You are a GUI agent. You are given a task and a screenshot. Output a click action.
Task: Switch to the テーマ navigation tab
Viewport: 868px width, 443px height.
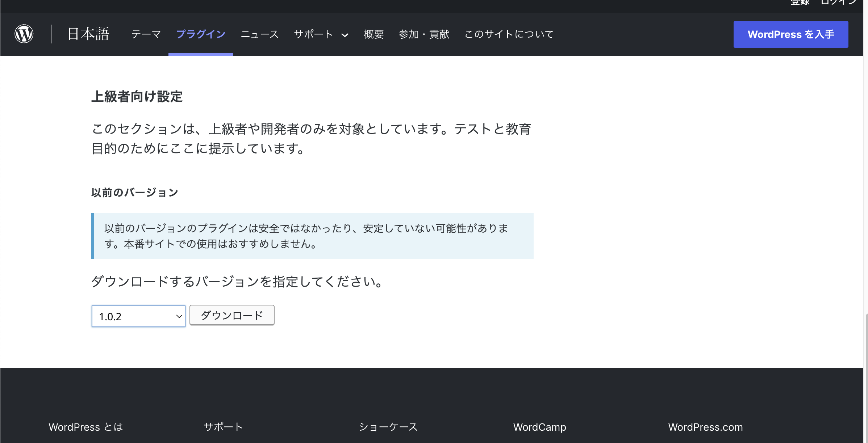(x=146, y=34)
